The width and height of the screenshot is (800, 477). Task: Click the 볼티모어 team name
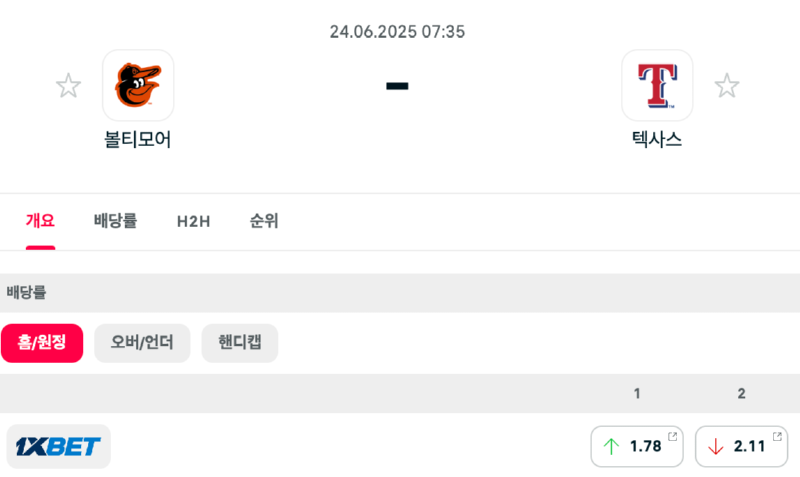138,139
